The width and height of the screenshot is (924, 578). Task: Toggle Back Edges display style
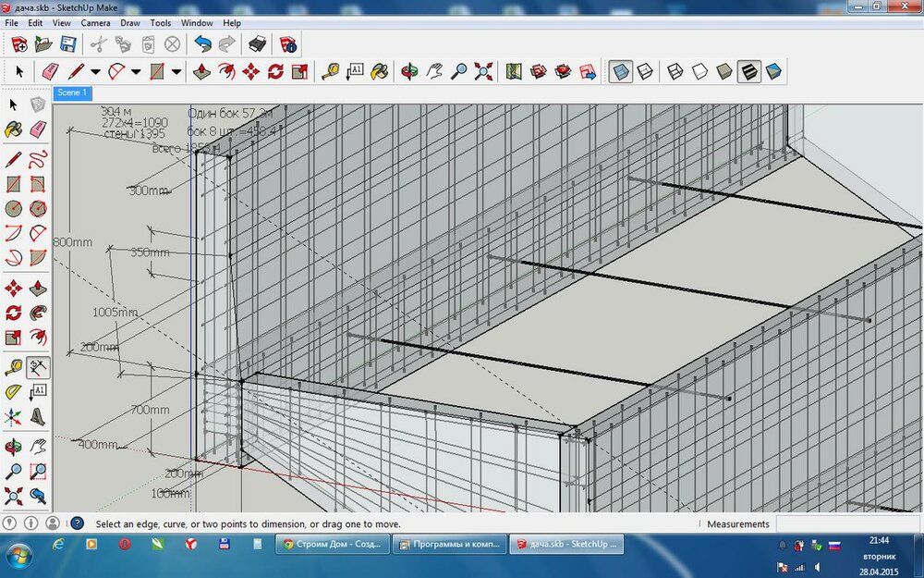(x=645, y=71)
